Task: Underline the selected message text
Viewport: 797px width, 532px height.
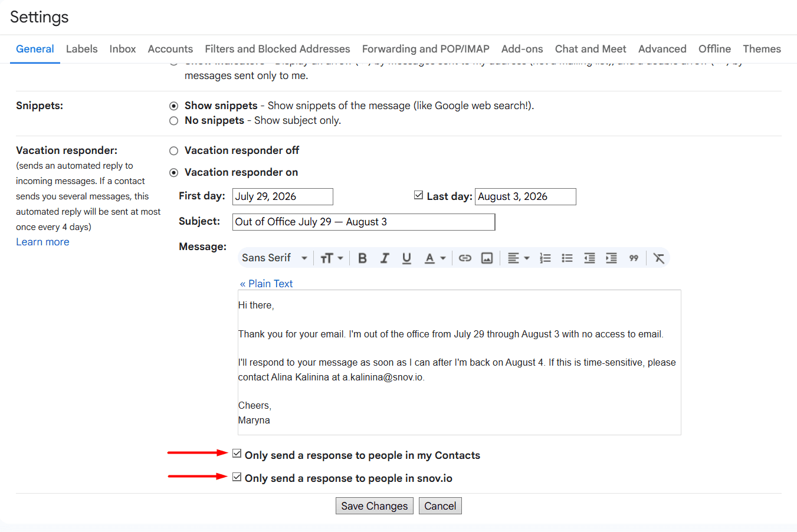Action: 406,258
